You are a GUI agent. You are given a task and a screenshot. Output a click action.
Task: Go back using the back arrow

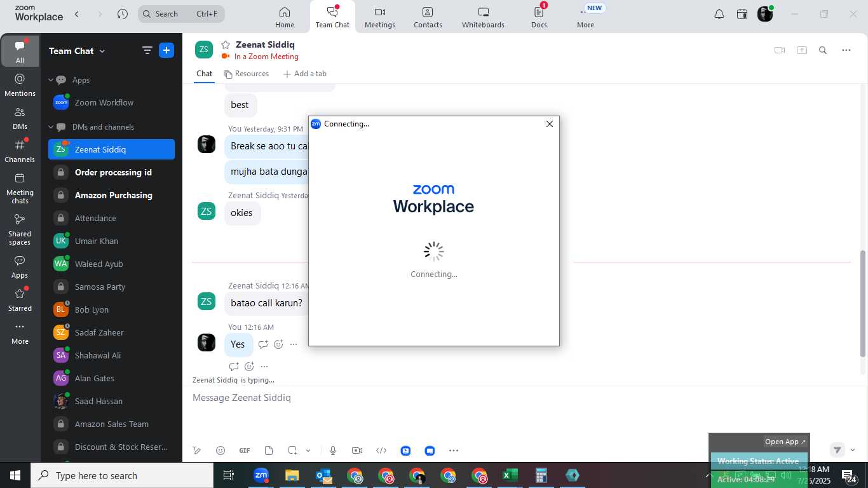77,14
